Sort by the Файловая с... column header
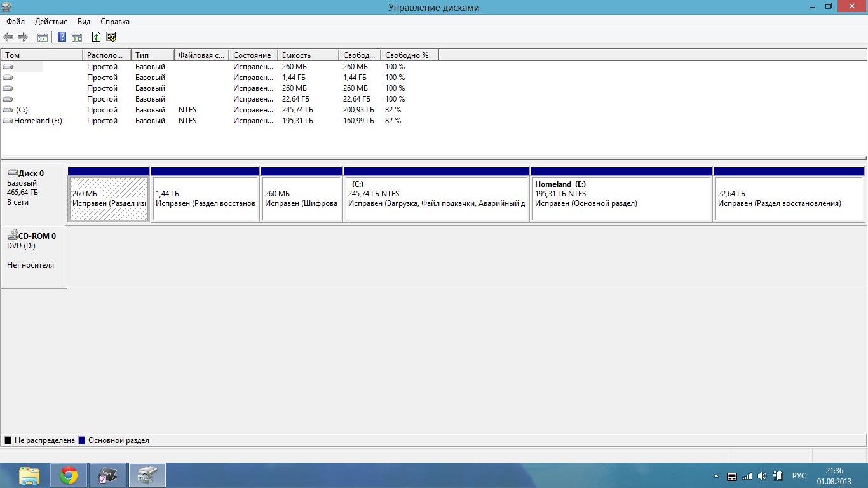Screen dimensions: 868x488 click(201, 55)
